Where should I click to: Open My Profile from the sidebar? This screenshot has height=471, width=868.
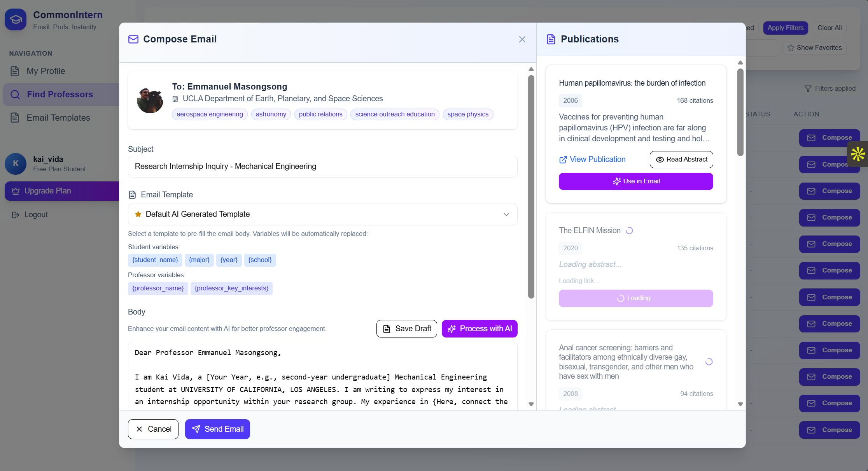coord(45,71)
